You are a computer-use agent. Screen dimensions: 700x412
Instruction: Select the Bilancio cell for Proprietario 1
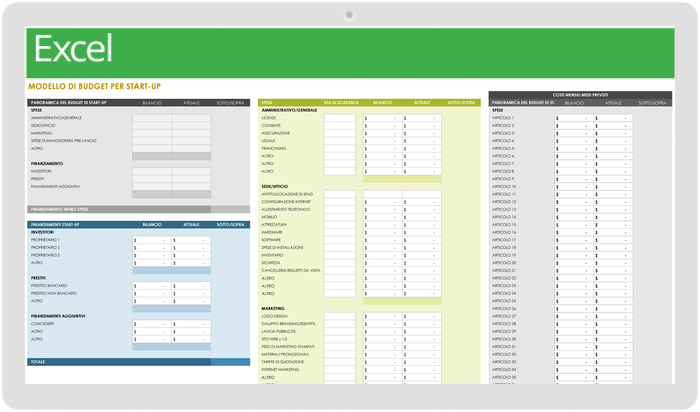[x=152, y=240]
